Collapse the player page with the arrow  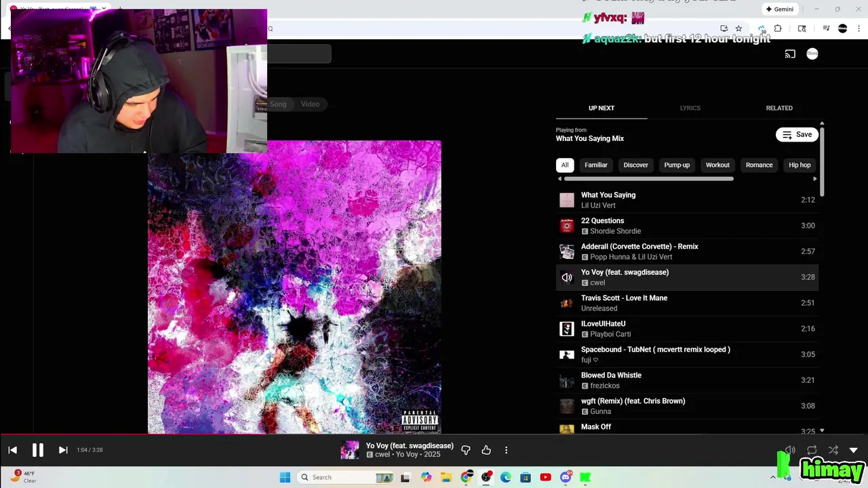pos(854,450)
